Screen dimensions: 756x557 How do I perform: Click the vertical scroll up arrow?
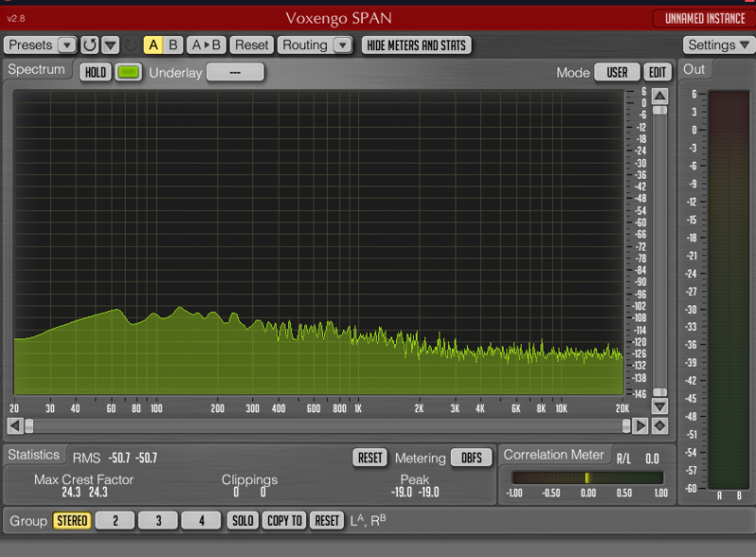[660, 96]
